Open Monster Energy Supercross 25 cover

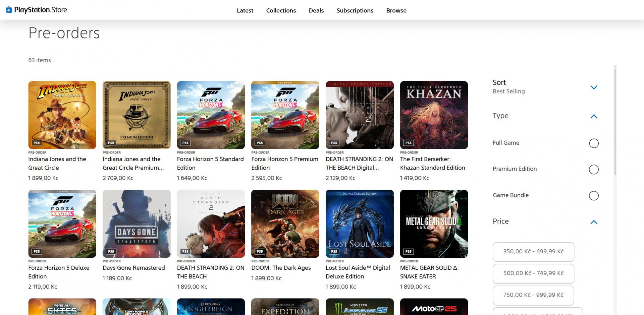pos(360,307)
